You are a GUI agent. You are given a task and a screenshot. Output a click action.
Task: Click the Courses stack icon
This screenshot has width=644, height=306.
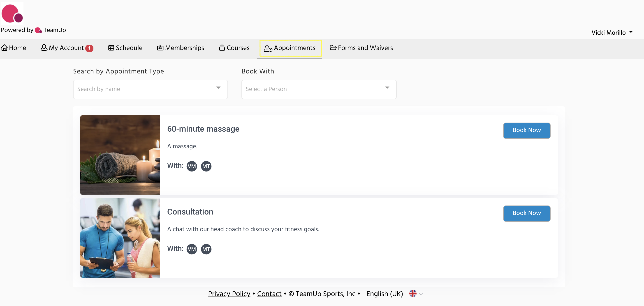point(222,48)
